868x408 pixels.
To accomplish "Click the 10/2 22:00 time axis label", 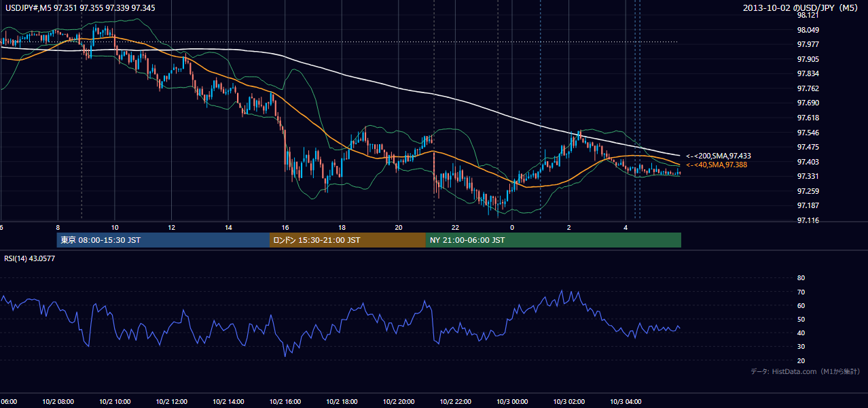I will click(455, 401).
